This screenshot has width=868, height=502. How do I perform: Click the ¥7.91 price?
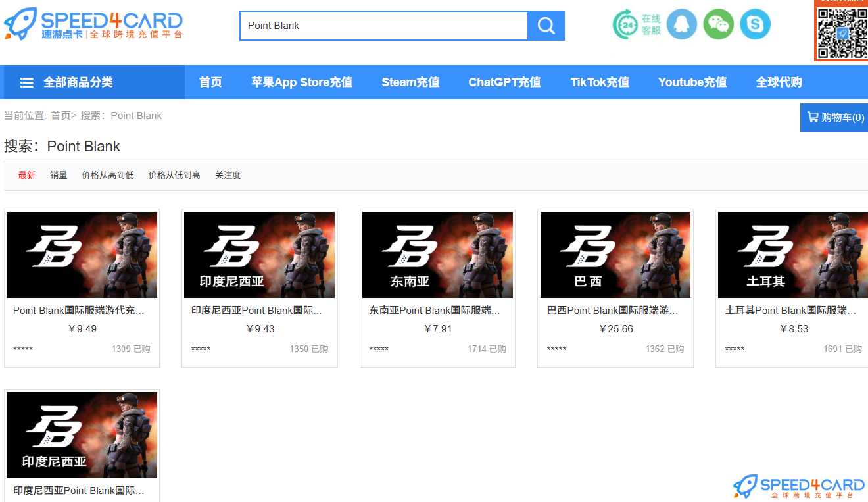point(437,329)
